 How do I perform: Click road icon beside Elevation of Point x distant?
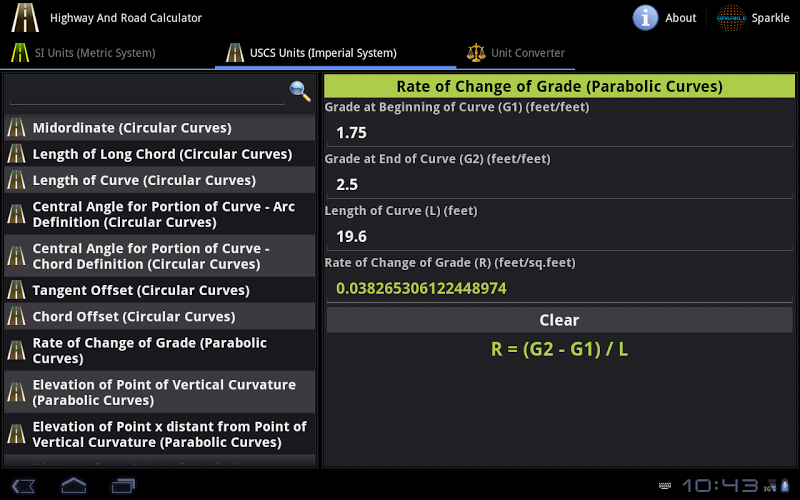(x=16, y=434)
